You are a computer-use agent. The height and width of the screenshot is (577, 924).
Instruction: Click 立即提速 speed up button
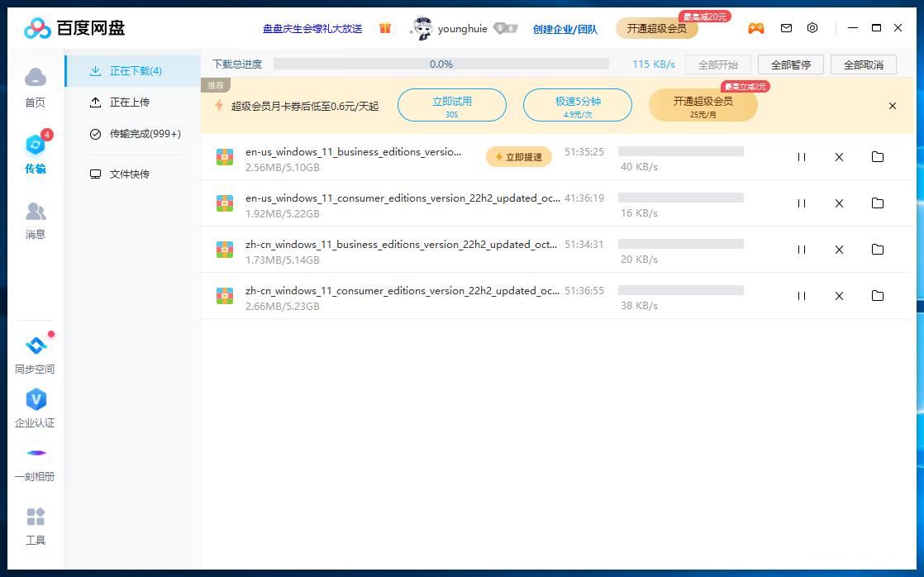point(519,157)
